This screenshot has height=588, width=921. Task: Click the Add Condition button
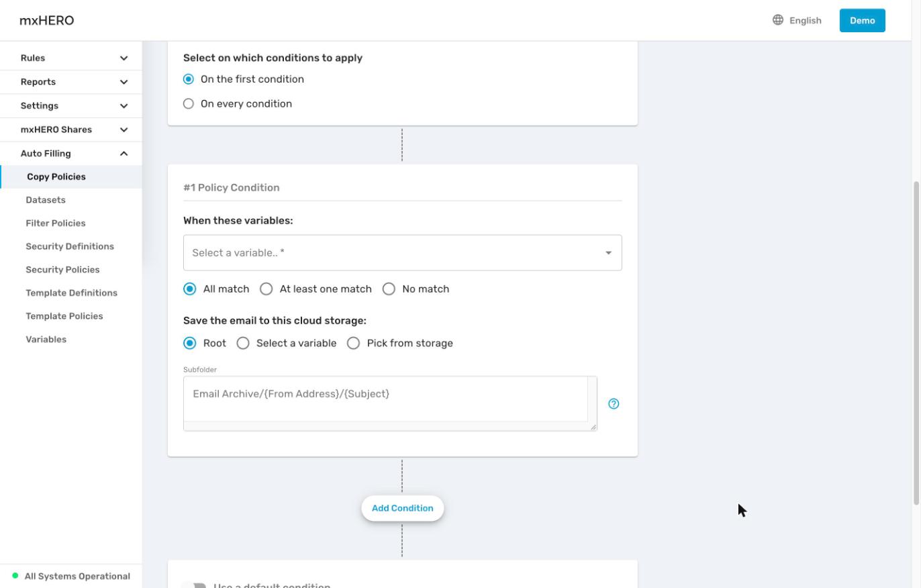point(403,508)
